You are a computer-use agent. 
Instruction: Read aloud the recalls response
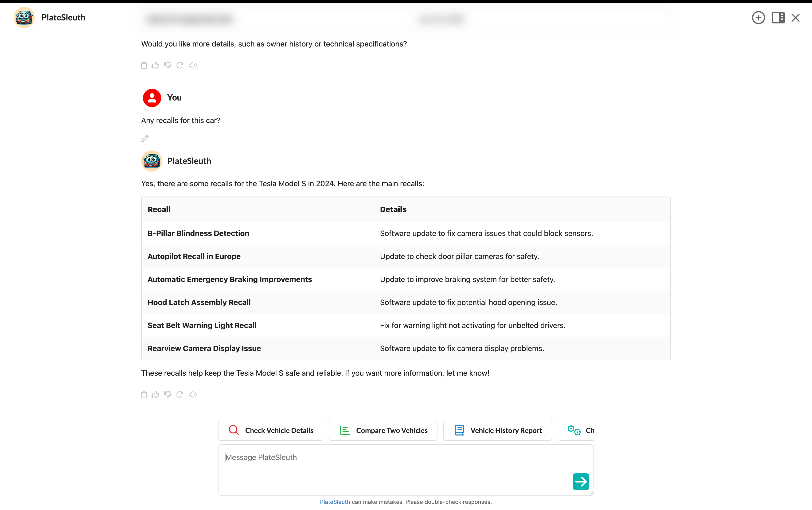(x=193, y=394)
